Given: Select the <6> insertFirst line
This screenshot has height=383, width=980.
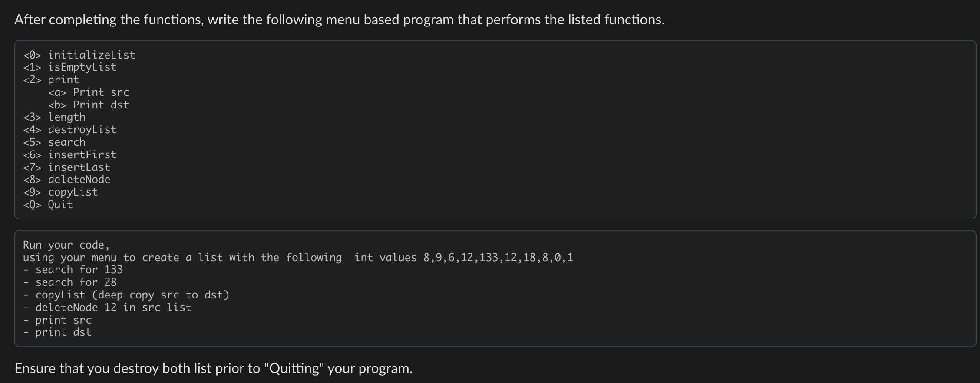Looking at the screenshot, I should 70,155.
